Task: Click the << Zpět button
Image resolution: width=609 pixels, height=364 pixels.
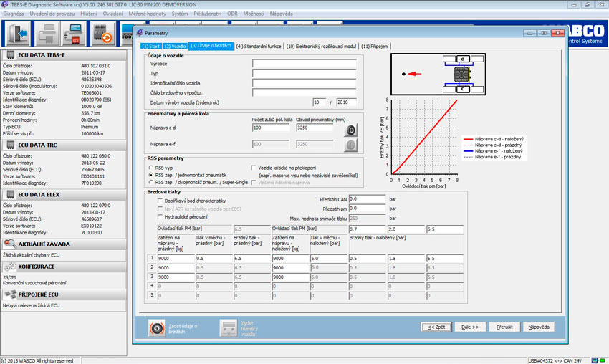Action: (x=436, y=327)
